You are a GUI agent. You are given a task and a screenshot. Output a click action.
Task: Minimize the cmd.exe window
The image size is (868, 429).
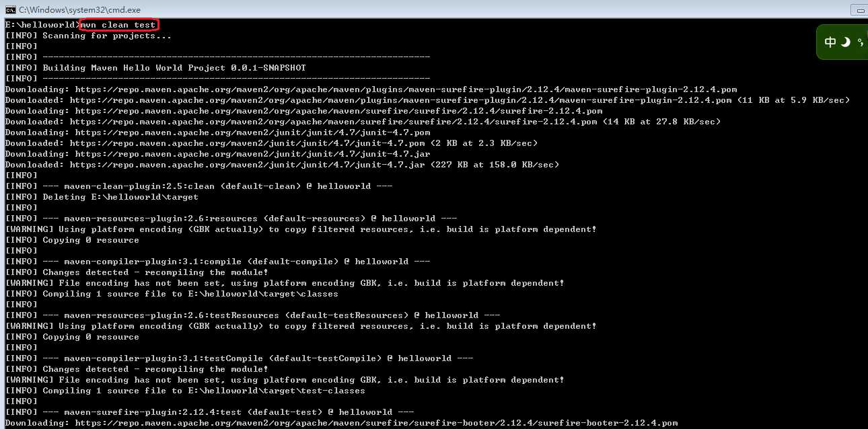click(x=859, y=9)
